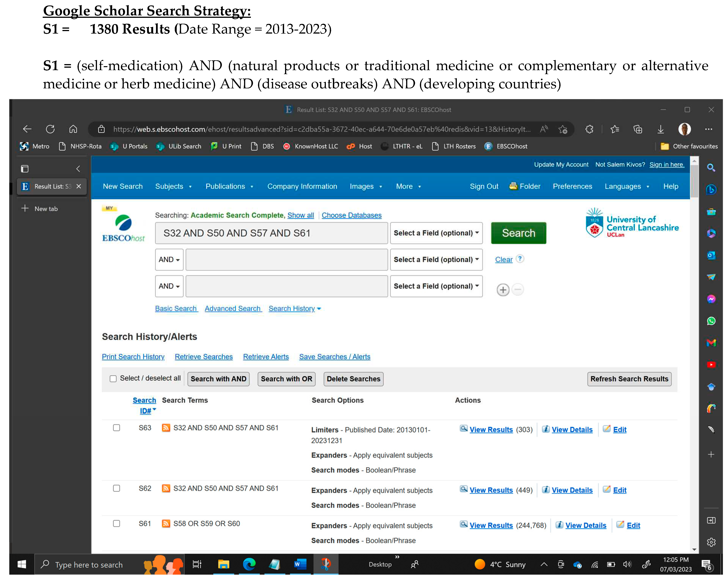Open Outlook in the Edge sidebar

pos(711,255)
